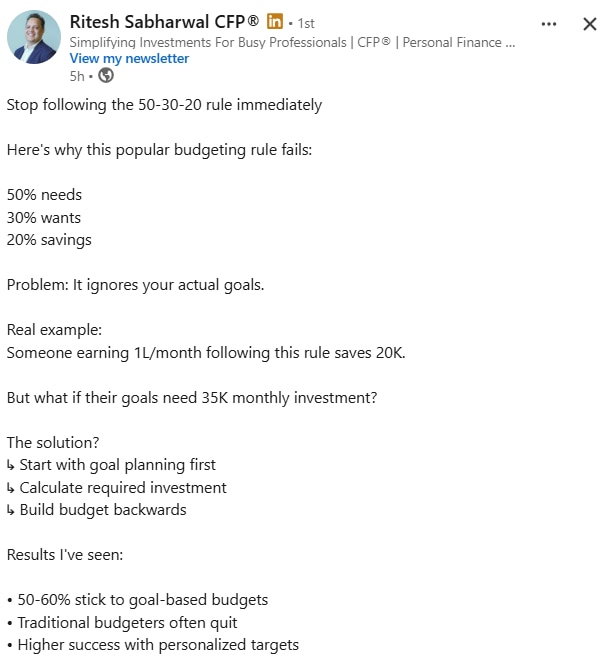Click "Problem: It ignores your actual goals."
This screenshot has width=604, height=663.
coord(135,285)
